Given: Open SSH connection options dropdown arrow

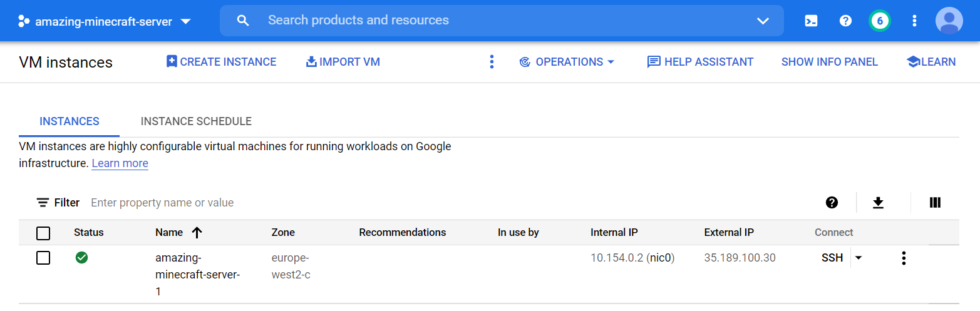Looking at the screenshot, I should point(859,258).
